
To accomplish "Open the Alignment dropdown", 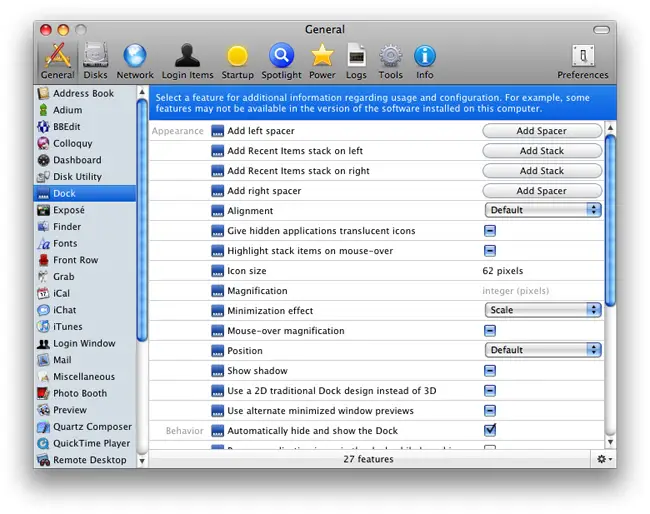I will pyautogui.click(x=543, y=210).
